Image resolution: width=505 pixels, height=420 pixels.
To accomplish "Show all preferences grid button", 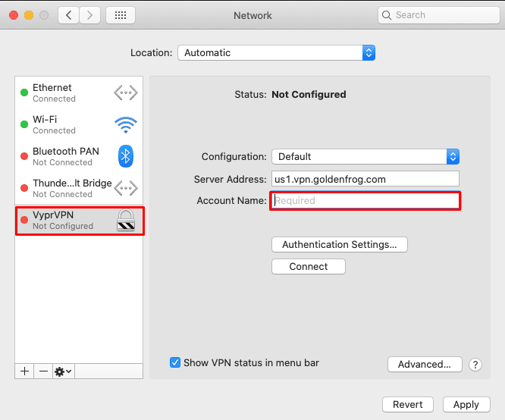I will coord(121,15).
